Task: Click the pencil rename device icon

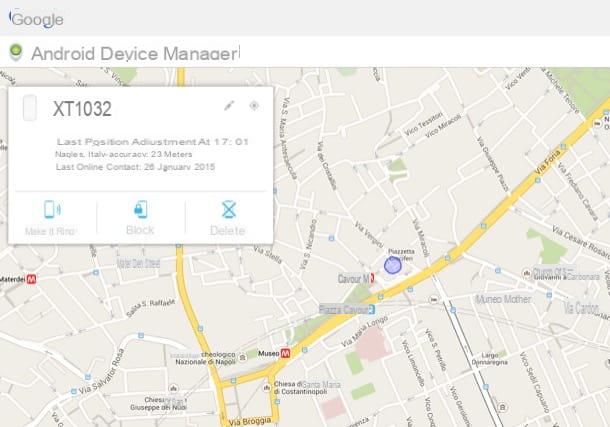Action: tap(229, 105)
